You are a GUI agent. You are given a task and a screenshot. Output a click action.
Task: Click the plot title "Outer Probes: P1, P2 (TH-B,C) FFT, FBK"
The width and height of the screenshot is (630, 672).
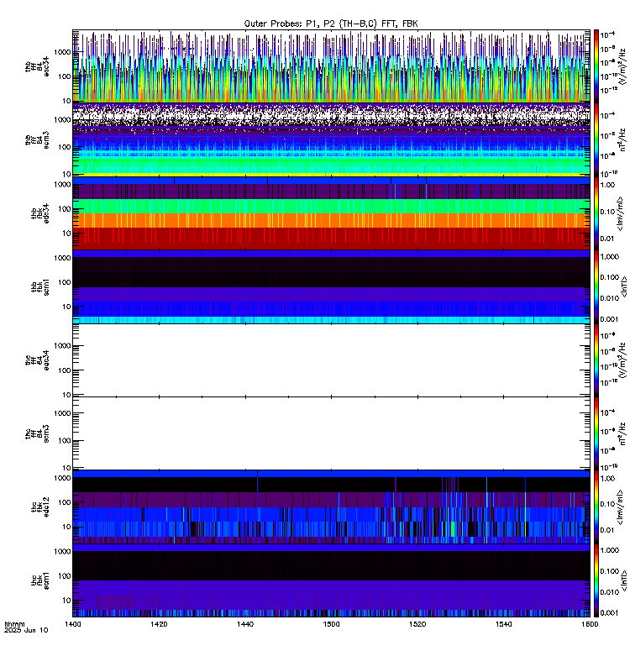tap(331, 24)
